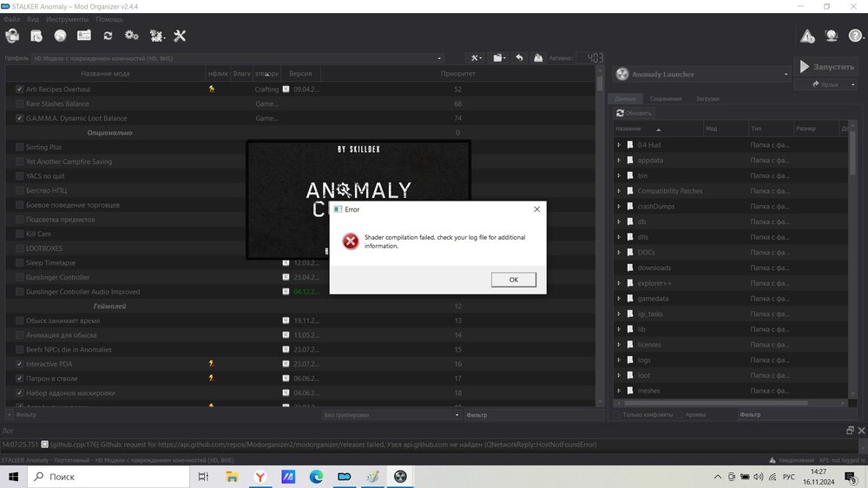Open the profiles card icon in the toolbar
Screen dimensions: 868x488
84,36
